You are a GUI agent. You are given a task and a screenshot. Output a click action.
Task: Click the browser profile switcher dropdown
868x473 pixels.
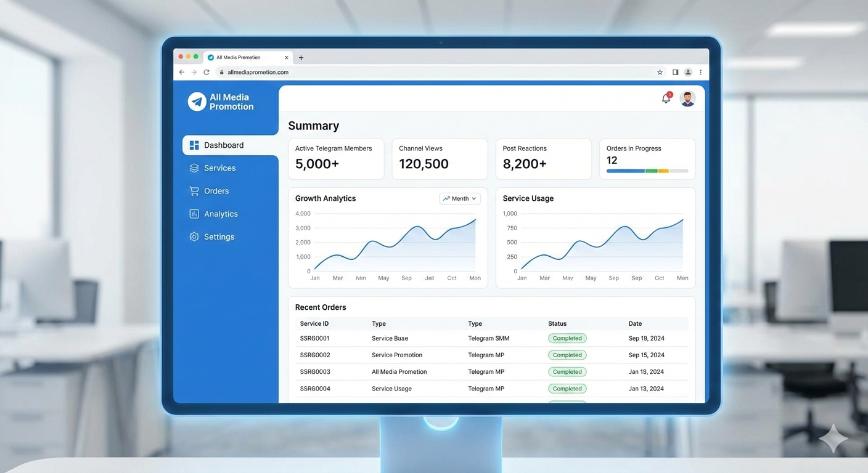688,71
